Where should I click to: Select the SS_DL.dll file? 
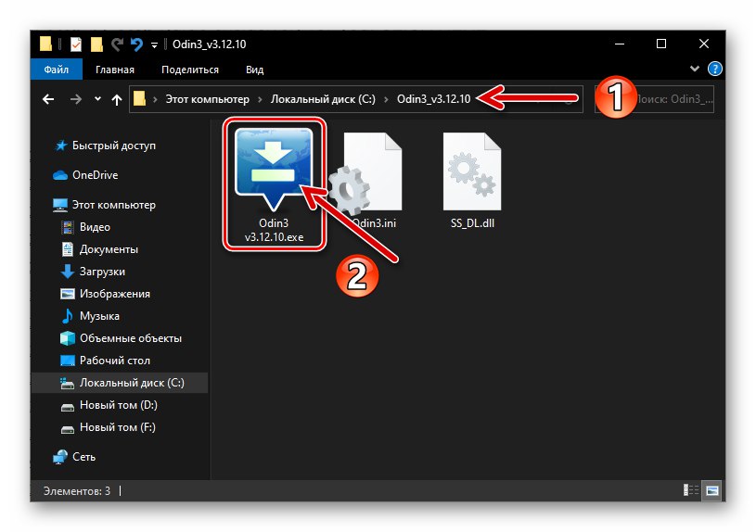point(472,181)
